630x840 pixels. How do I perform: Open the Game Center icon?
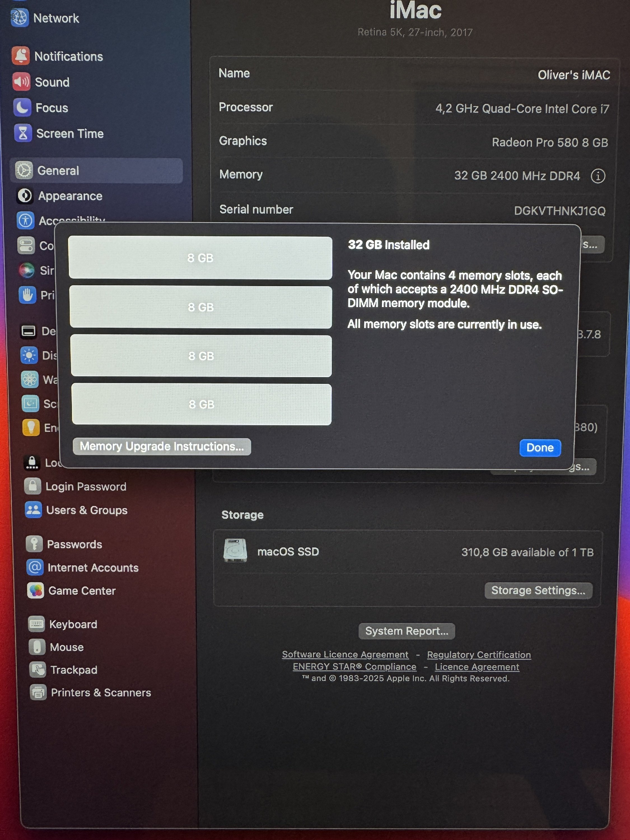click(36, 591)
